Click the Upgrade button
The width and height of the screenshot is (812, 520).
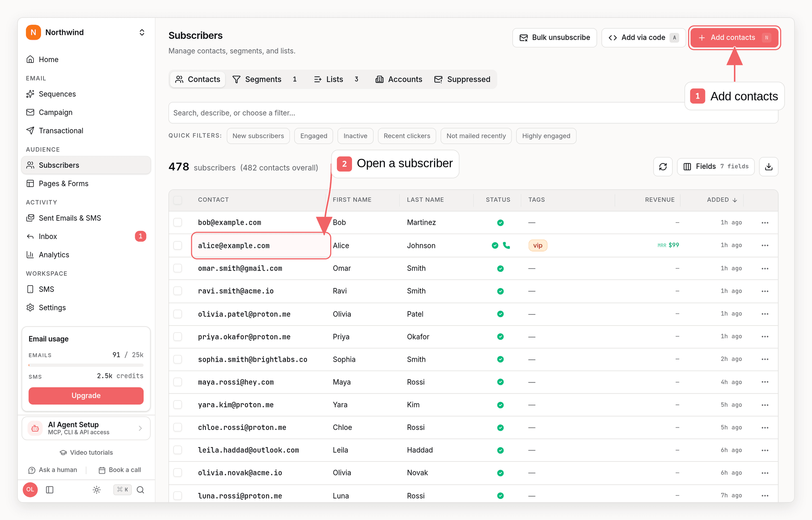[x=86, y=396]
